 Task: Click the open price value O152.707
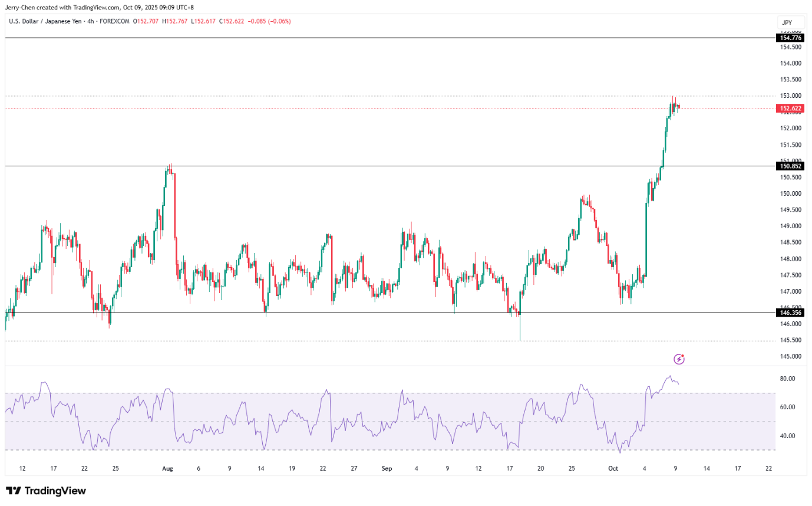(x=145, y=21)
